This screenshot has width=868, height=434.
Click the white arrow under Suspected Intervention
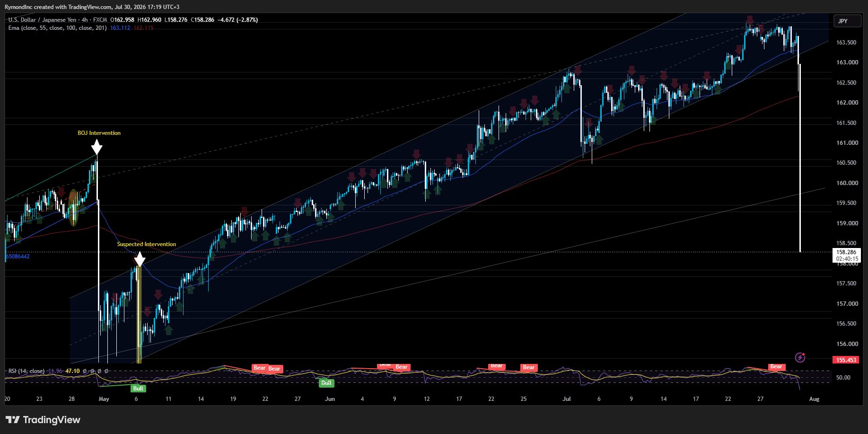(x=140, y=259)
